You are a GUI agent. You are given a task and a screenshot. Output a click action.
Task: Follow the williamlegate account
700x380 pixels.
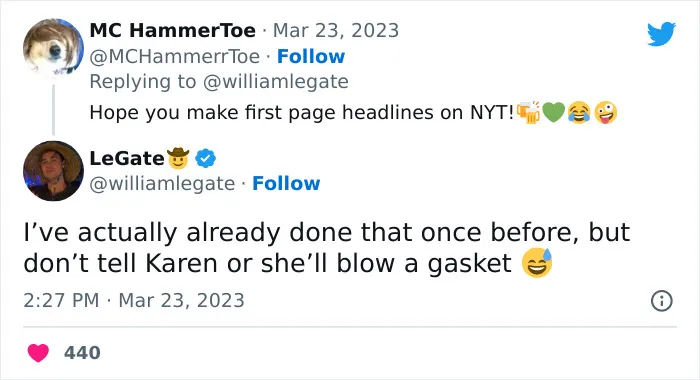click(x=286, y=184)
